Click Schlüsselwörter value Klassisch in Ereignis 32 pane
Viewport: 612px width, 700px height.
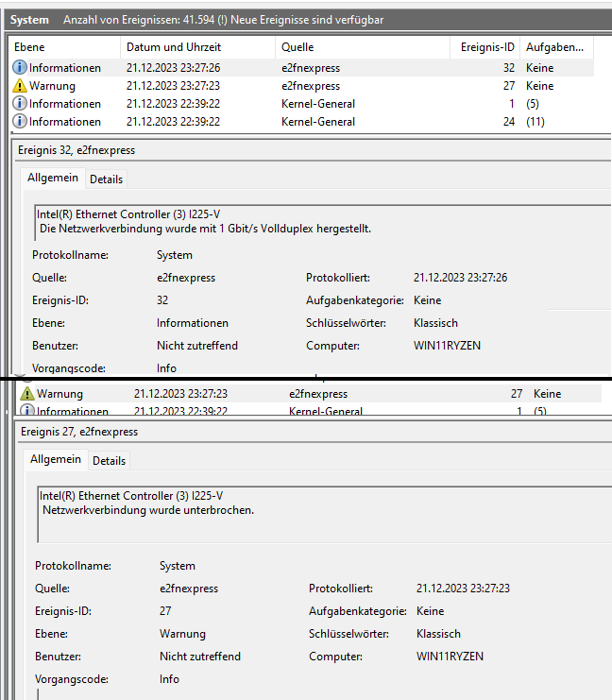(x=435, y=323)
